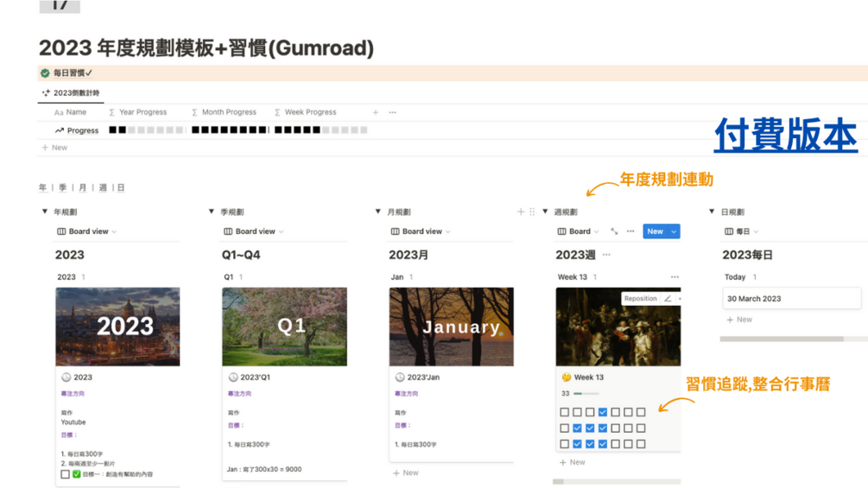Collapse the 月規劃 toggle section
The image size is (868, 488).
click(x=378, y=212)
